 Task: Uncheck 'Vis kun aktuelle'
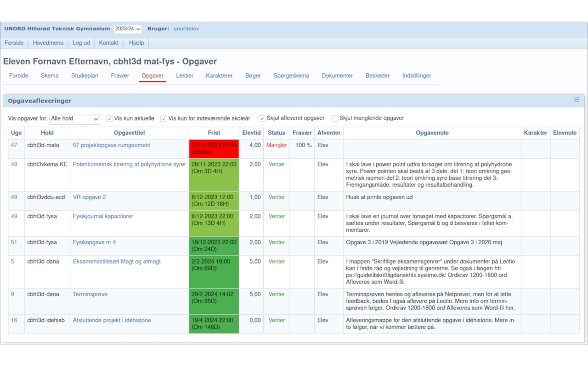click(109, 118)
